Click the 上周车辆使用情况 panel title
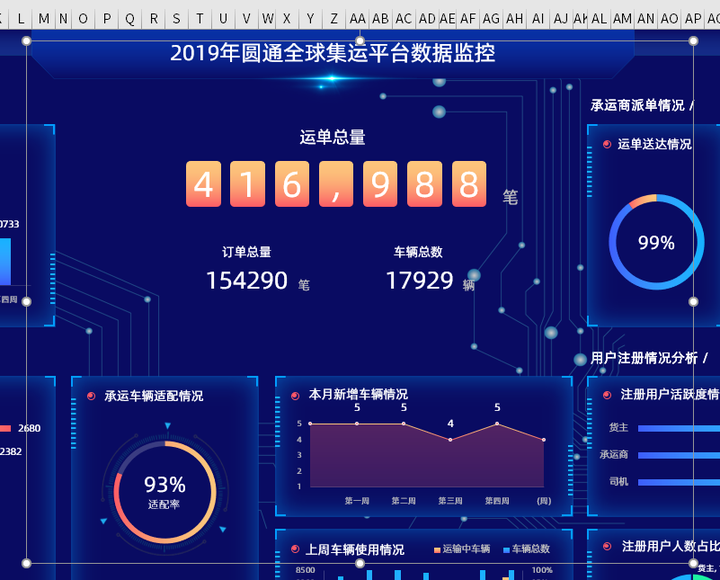720x580 pixels. [354, 549]
